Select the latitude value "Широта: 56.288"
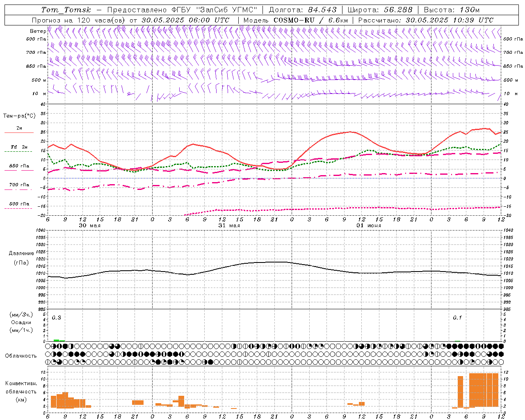This screenshot has height=420, width=525. [380, 10]
